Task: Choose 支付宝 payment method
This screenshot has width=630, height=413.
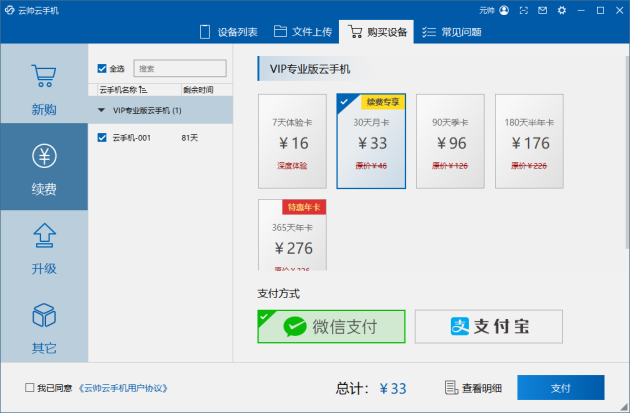Action: 489,327
